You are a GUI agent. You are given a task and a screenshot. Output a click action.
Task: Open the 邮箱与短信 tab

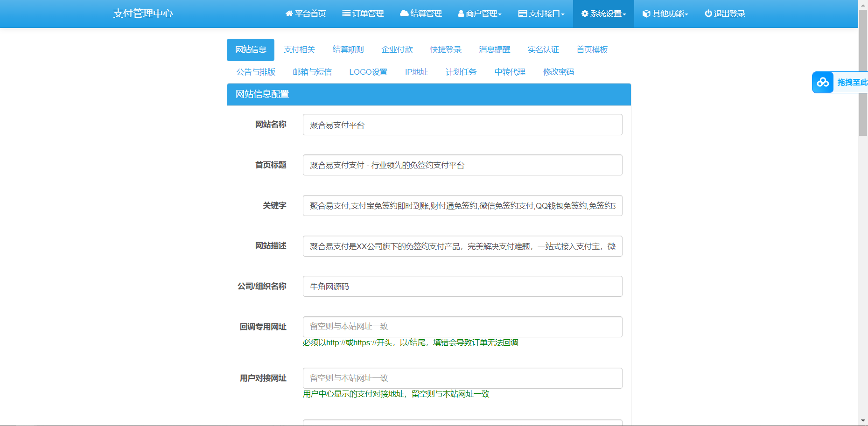(x=312, y=72)
